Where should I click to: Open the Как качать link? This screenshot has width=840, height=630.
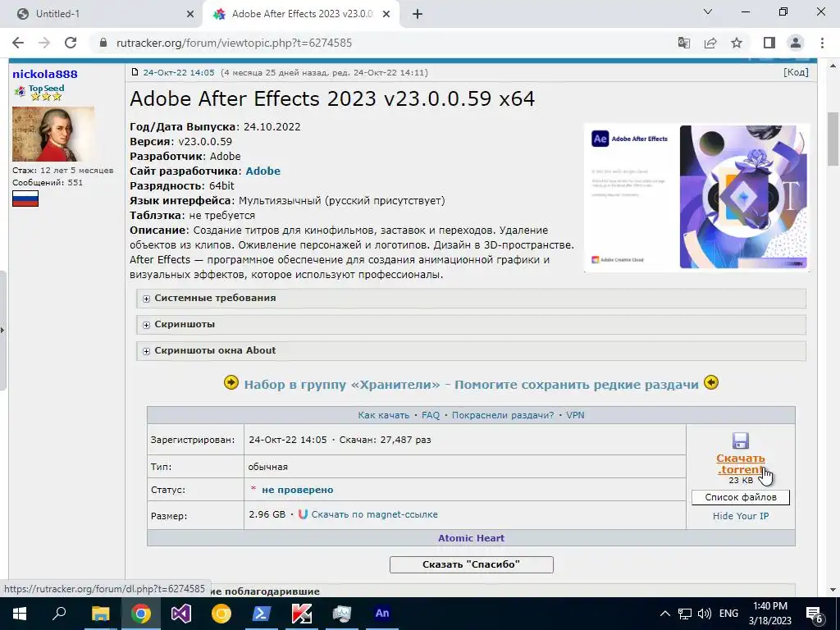[384, 415]
